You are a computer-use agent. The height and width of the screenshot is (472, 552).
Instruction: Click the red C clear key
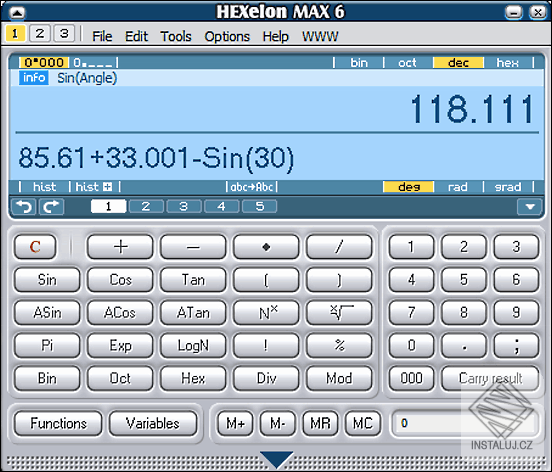click(35, 247)
